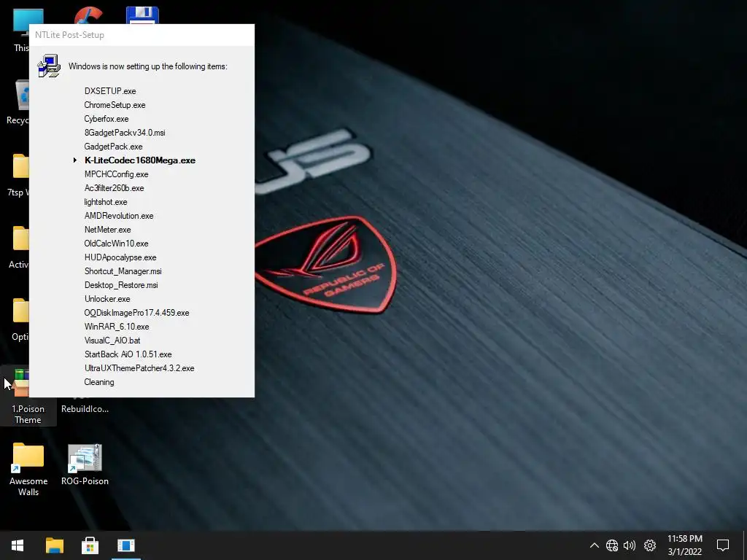Click MPCHCConfig.exe entry
The height and width of the screenshot is (560, 747).
116,174
